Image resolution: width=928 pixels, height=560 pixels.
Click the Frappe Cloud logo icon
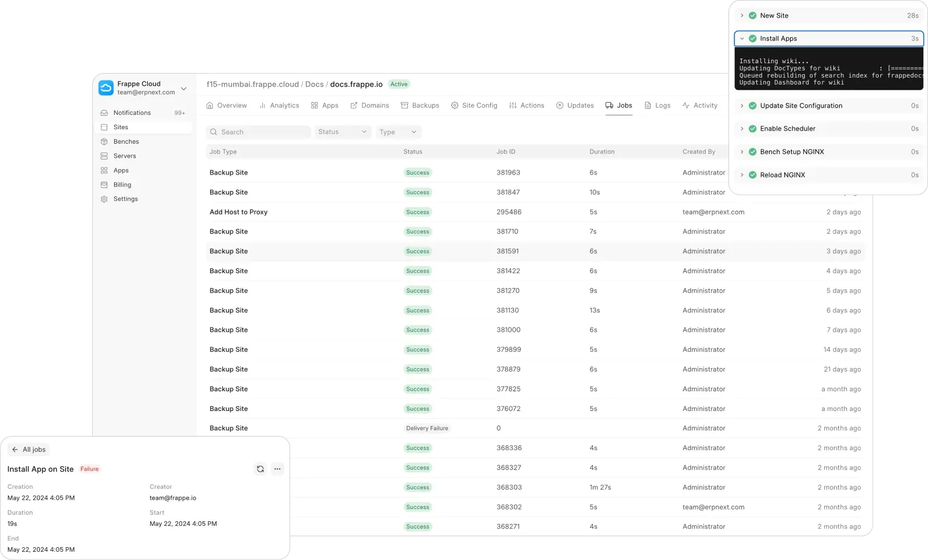point(106,88)
